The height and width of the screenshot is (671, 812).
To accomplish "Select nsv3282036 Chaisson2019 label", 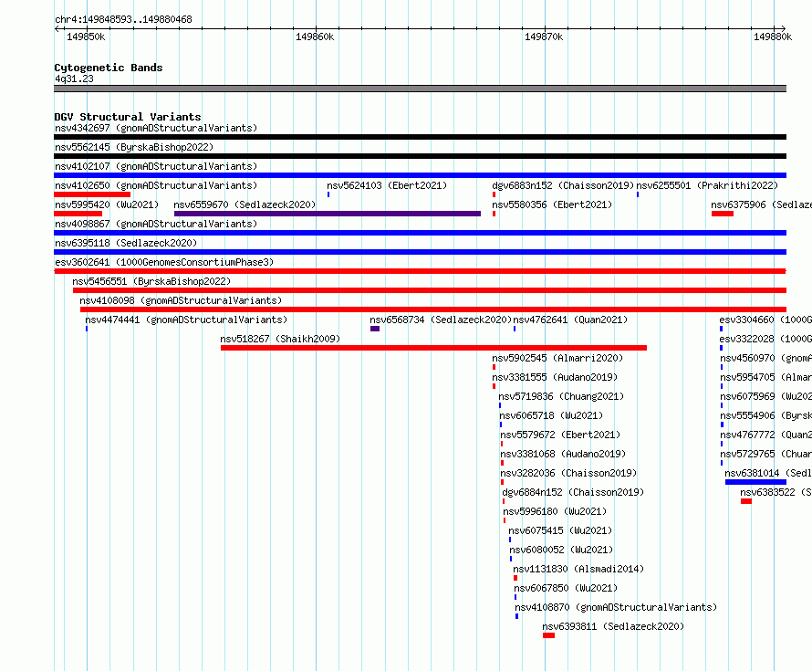I will point(568,473).
